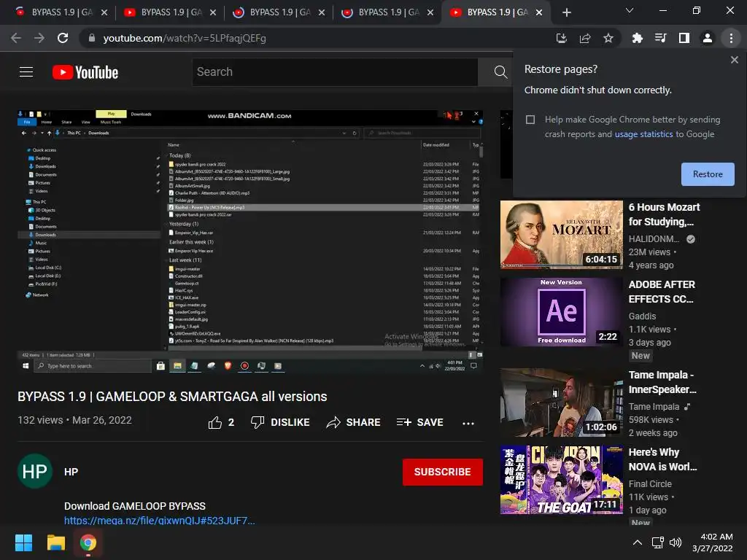The height and width of the screenshot is (560, 747).
Task: Enable the send crash reports checkbox
Action: point(530,120)
